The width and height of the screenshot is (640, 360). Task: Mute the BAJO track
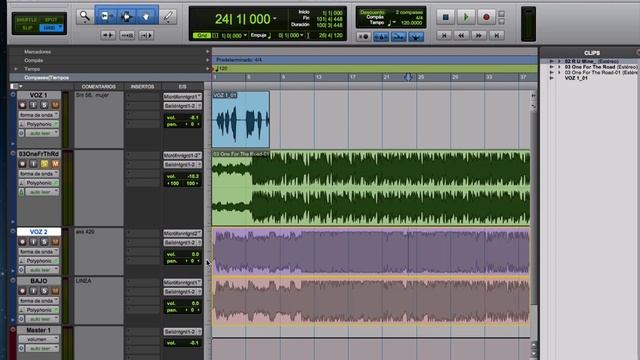point(55,291)
